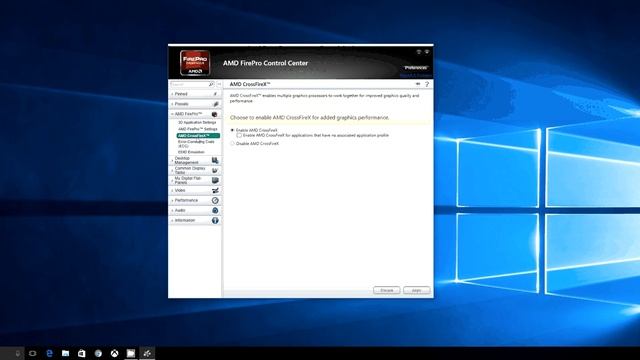Open the Xbox app from the taskbar

pos(115,353)
